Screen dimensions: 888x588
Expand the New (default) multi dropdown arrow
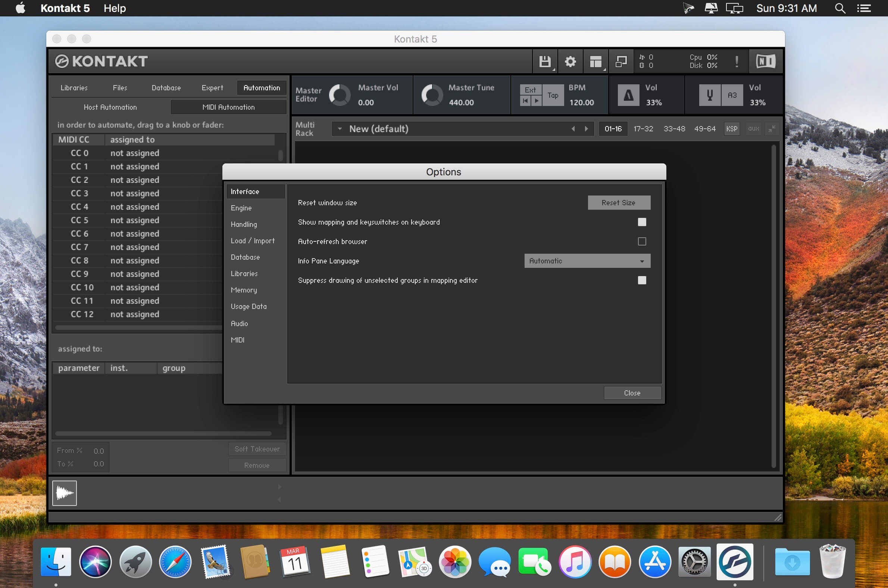coord(340,129)
